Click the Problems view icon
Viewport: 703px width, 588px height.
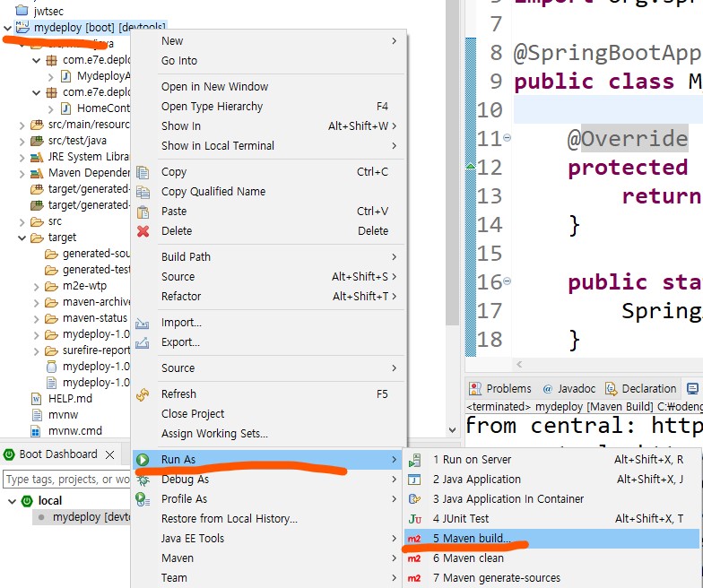[x=475, y=389]
